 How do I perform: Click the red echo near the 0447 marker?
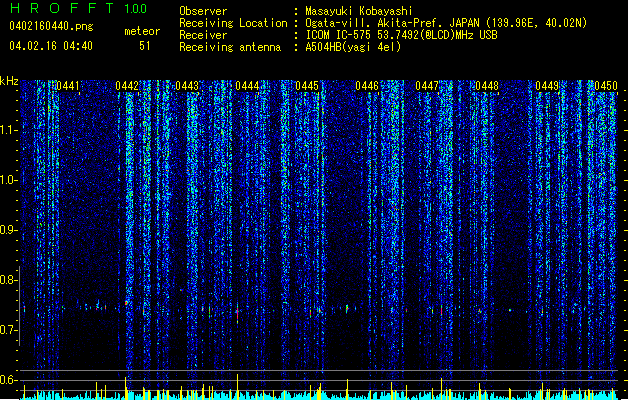point(442,310)
